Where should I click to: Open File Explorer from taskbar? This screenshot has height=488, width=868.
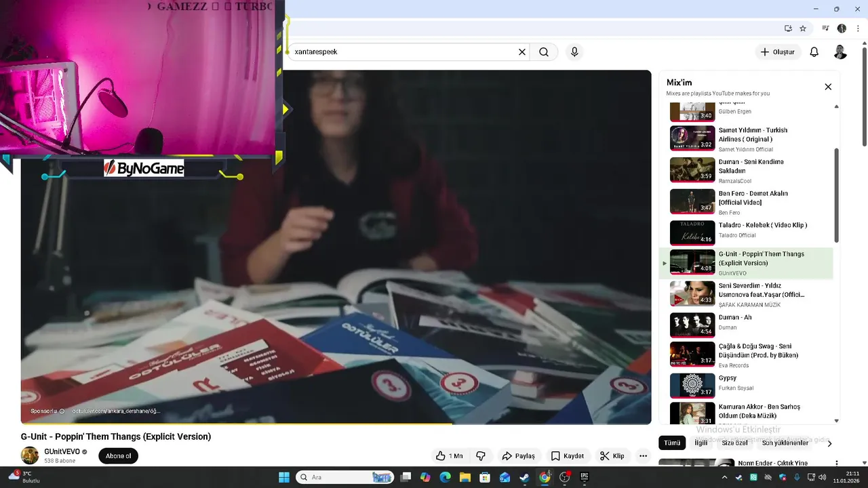point(465,477)
